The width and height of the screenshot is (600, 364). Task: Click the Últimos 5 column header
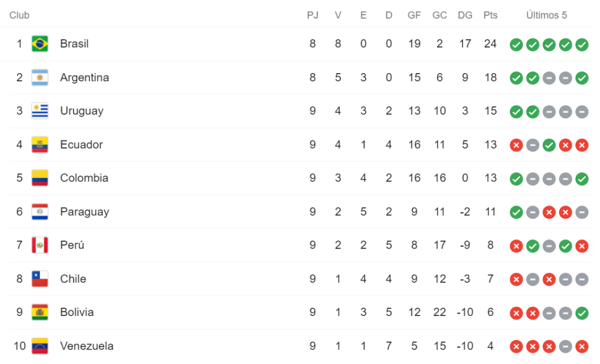click(x=547, y=15)
